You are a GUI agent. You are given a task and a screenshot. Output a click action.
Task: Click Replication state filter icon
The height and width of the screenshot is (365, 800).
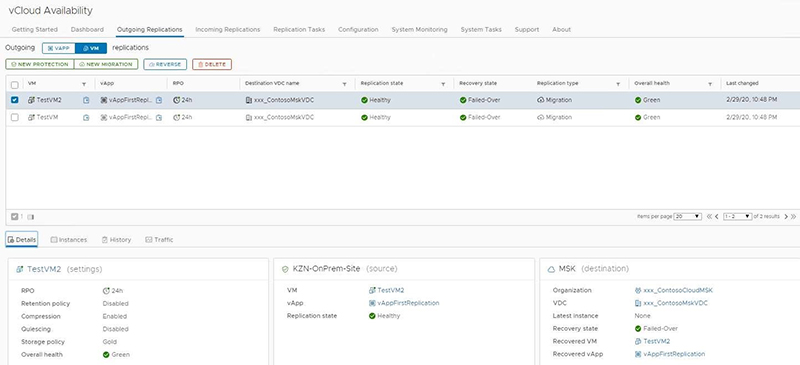tap(443, 84)
